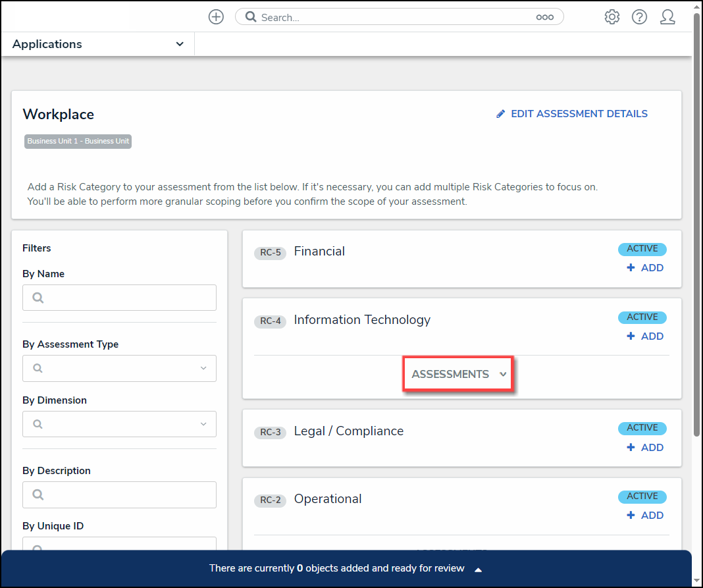The image size is (703, 588).
Task: Open the By Dimension dropdown
Action: [119, 424]
